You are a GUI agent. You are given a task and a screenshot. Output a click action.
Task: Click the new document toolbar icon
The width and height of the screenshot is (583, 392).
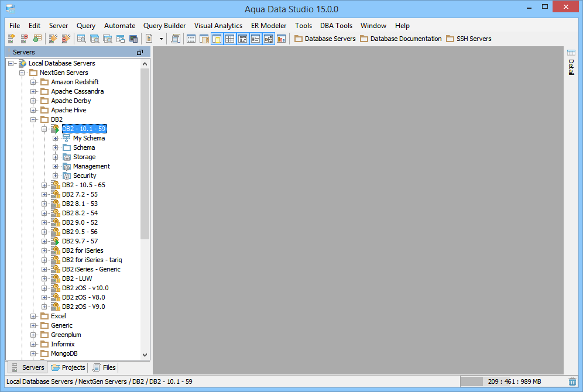(149, 39)
